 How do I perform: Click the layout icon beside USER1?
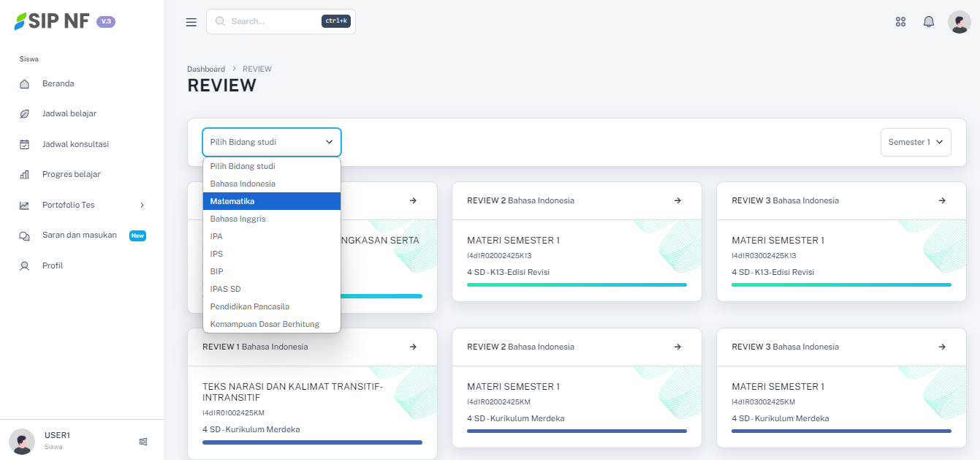143,442
